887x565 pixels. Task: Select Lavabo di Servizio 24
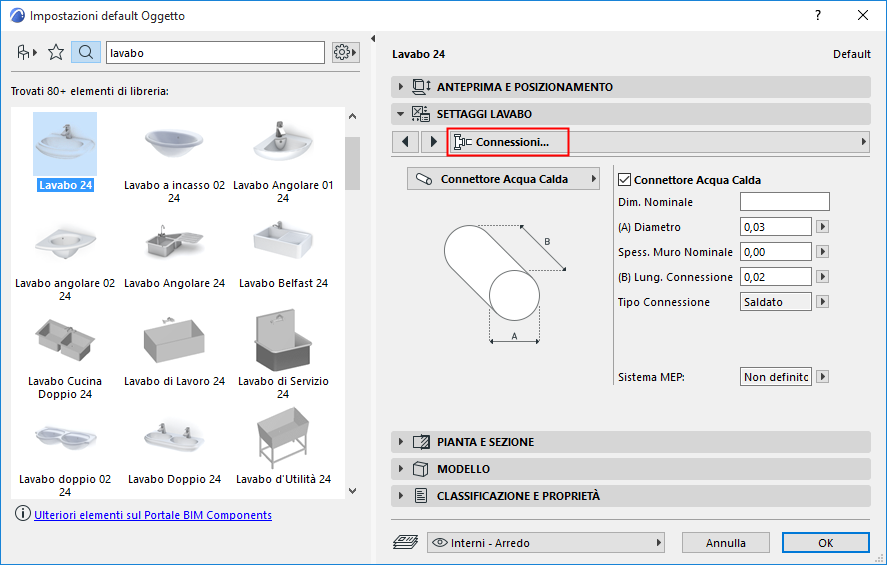(x=283, y=355)
